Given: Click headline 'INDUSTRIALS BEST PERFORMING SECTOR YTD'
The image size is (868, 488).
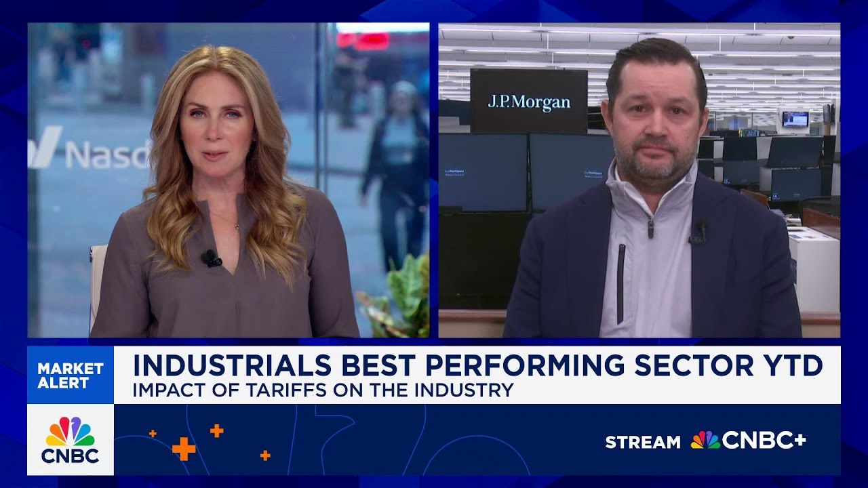Looking at the screenshot, I should pyautogui.click(x=477, y=365).
